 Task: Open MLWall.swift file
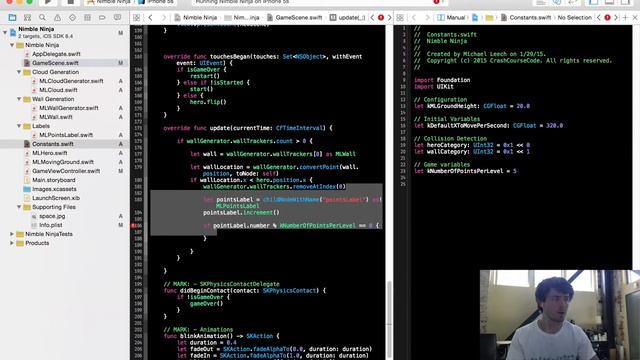point(56,117)
